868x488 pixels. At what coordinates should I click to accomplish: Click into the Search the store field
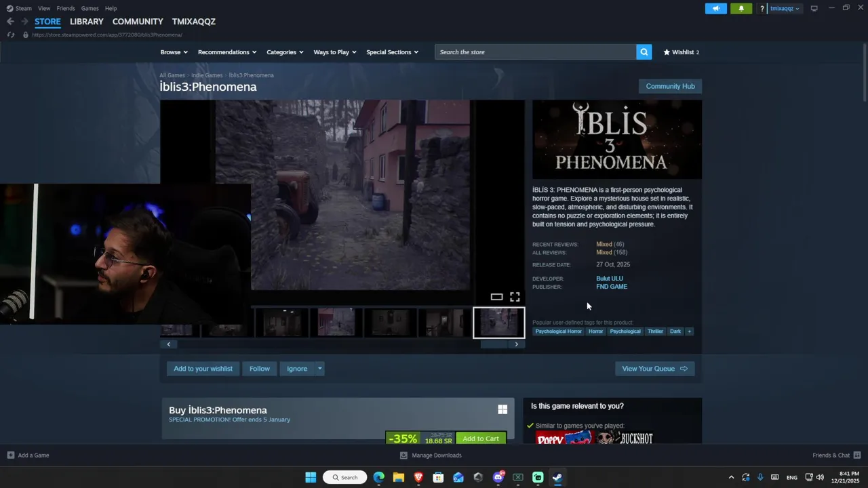536,52
